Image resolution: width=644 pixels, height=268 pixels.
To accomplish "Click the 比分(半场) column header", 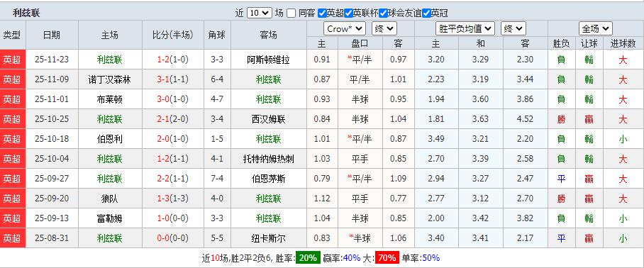I will (173, 35).
